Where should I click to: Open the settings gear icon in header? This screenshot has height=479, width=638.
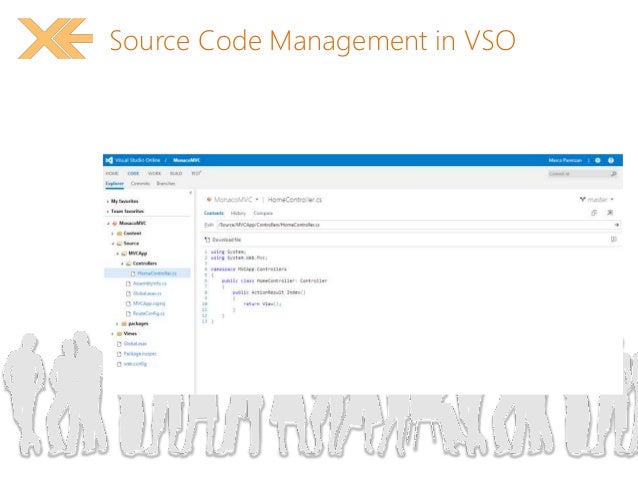(598, 160)
